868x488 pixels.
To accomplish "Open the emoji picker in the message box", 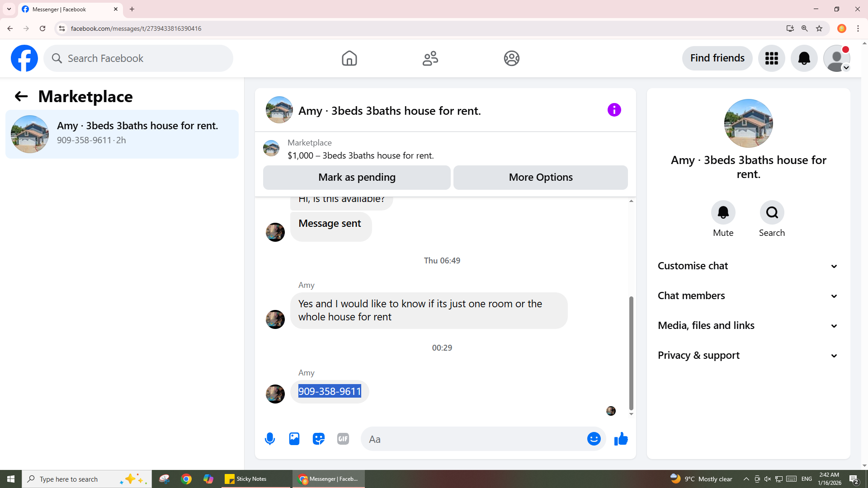I will point(594,439).
